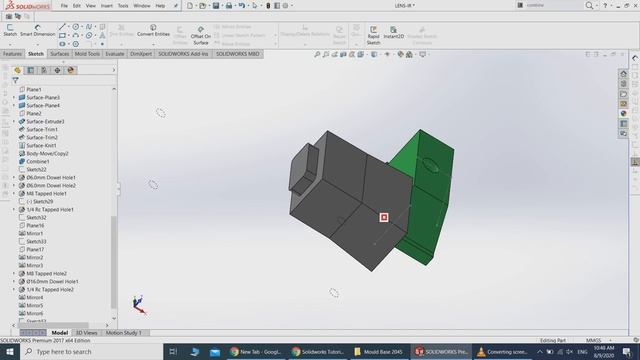Open the Solidworks Tutorial Chrome taskbar item
Viewport: 640px width, 360px height.
pyautogui.click(x=318, y=351)
